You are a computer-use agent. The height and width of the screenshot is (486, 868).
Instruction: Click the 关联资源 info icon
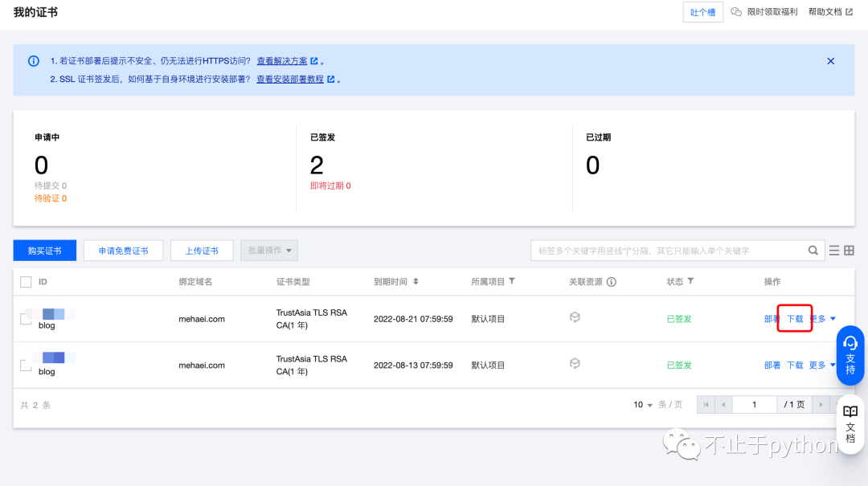(x=611, y=282)
